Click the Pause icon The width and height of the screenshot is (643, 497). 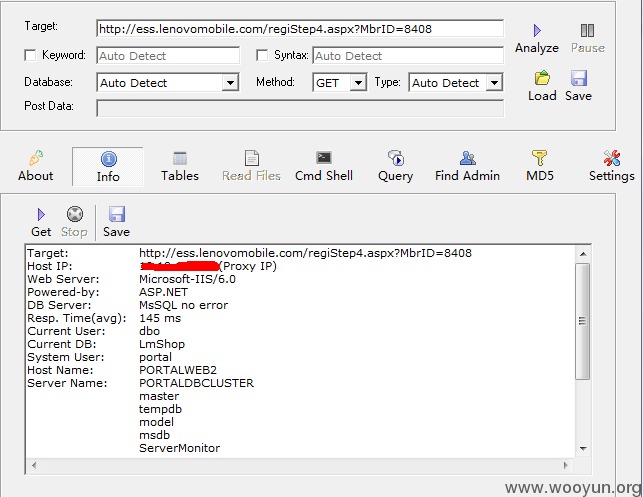587,31
